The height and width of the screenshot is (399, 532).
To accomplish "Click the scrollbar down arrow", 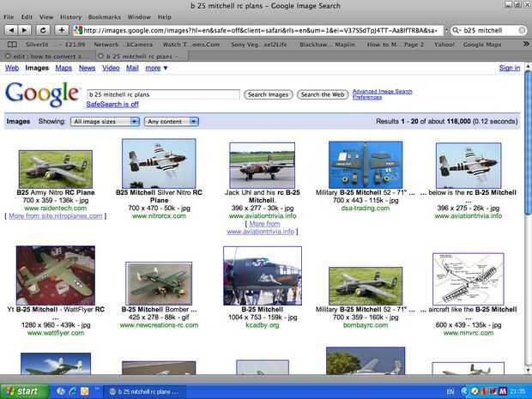I will pos(528,370).
